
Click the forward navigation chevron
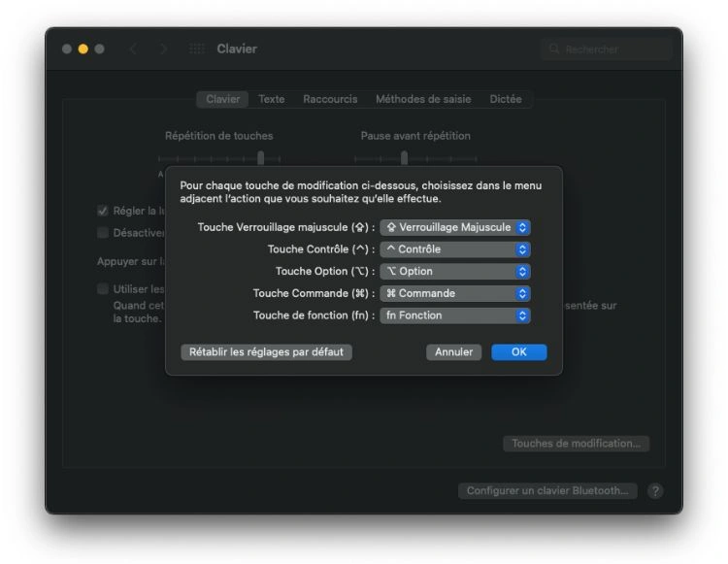pos(163,49)
